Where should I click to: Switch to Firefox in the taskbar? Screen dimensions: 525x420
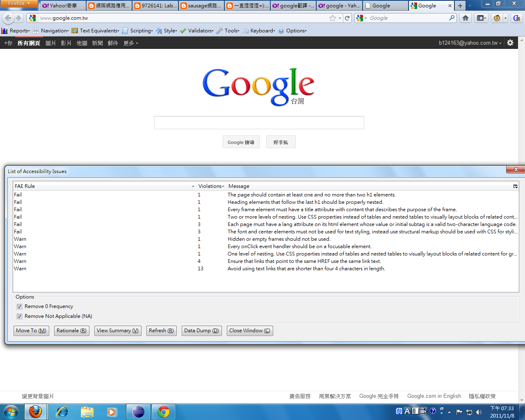pos(36,412)
